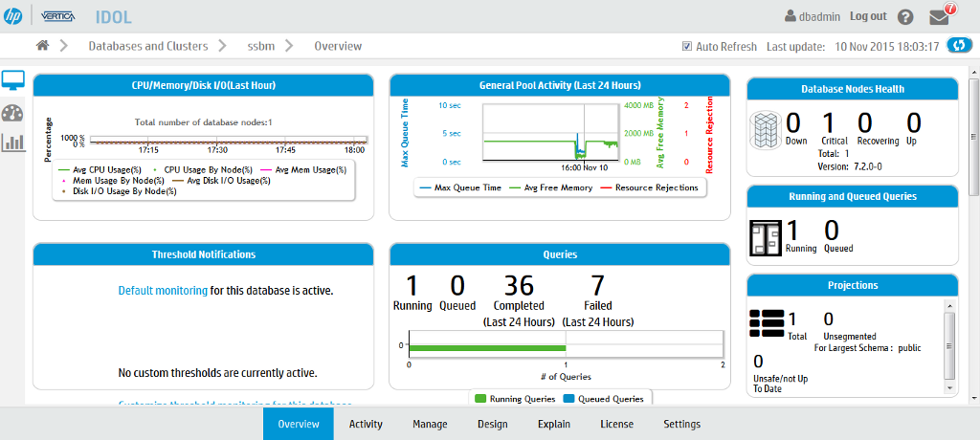Click the running queries layout icon
980x440 pixels.
coord(766,237)
